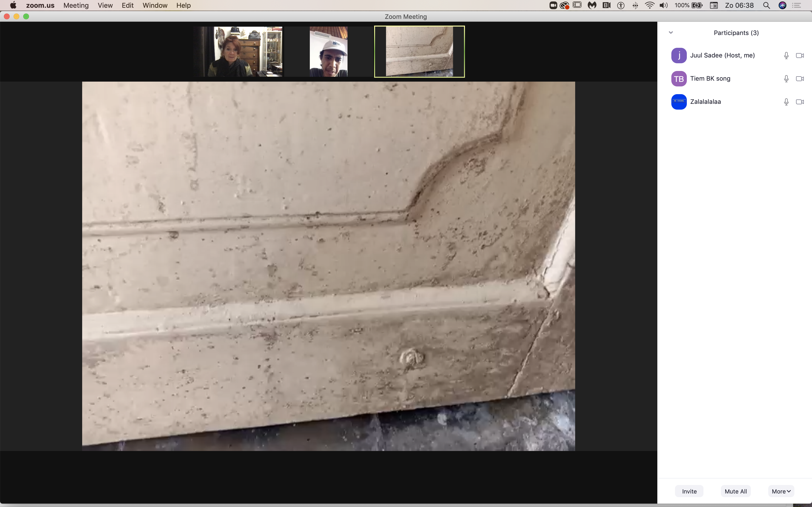The height and width of the screenshot is (507, 812).
Task: Open the volume control in menu bar
Action: click(x=663, y=5)
